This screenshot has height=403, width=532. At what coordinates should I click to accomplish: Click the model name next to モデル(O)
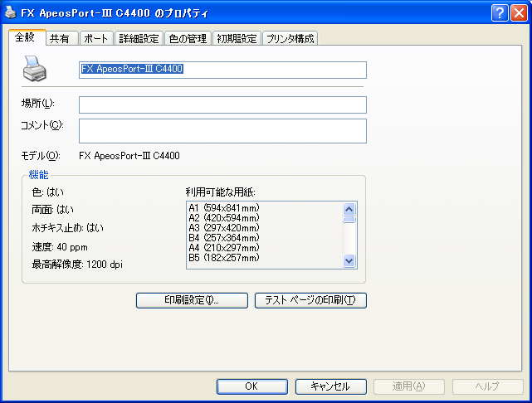click(129, 156)
